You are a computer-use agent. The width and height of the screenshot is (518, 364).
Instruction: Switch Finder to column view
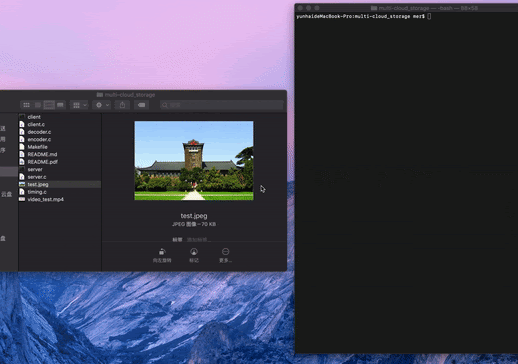(49, 105)
